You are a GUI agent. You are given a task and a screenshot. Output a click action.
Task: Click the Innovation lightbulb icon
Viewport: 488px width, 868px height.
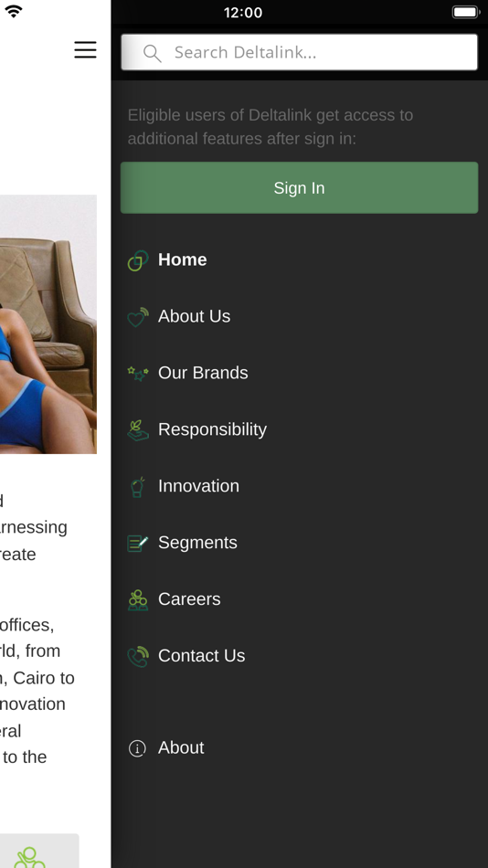tap(137, 487)
